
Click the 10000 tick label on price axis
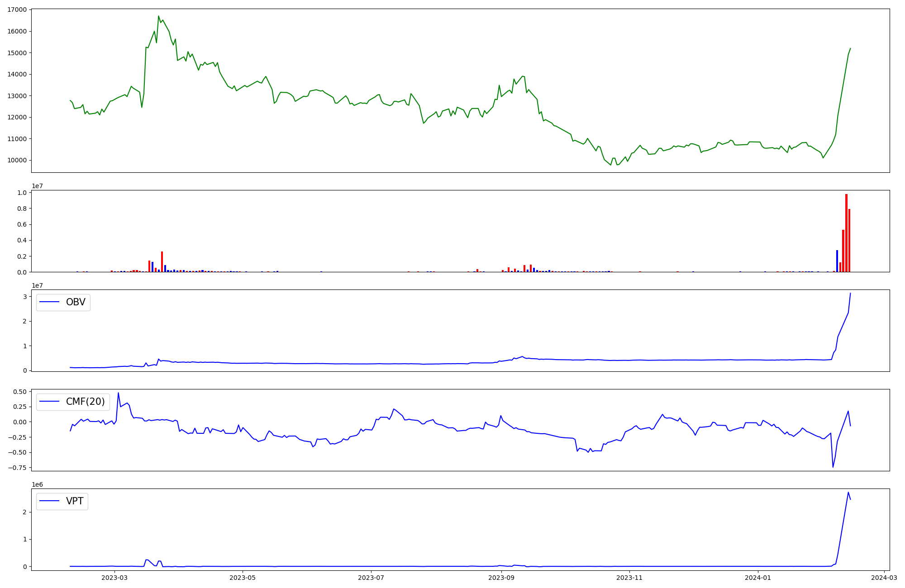coord(17,160)
